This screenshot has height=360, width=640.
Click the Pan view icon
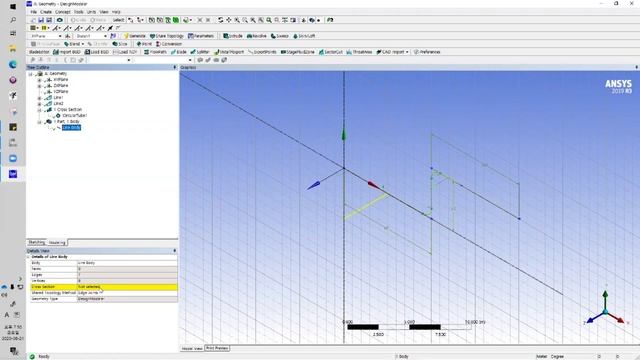[229, 20]
